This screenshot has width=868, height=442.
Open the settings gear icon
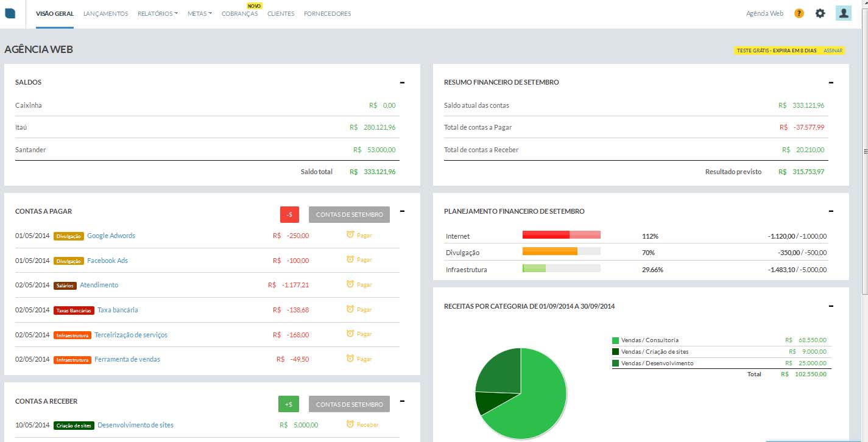[x=820, y=13]
